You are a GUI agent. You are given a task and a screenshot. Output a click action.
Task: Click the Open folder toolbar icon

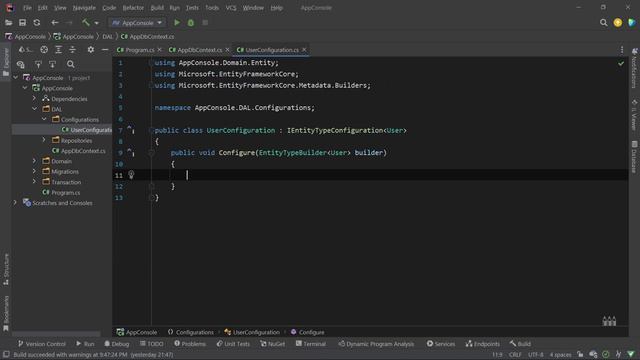pos(8,23)
